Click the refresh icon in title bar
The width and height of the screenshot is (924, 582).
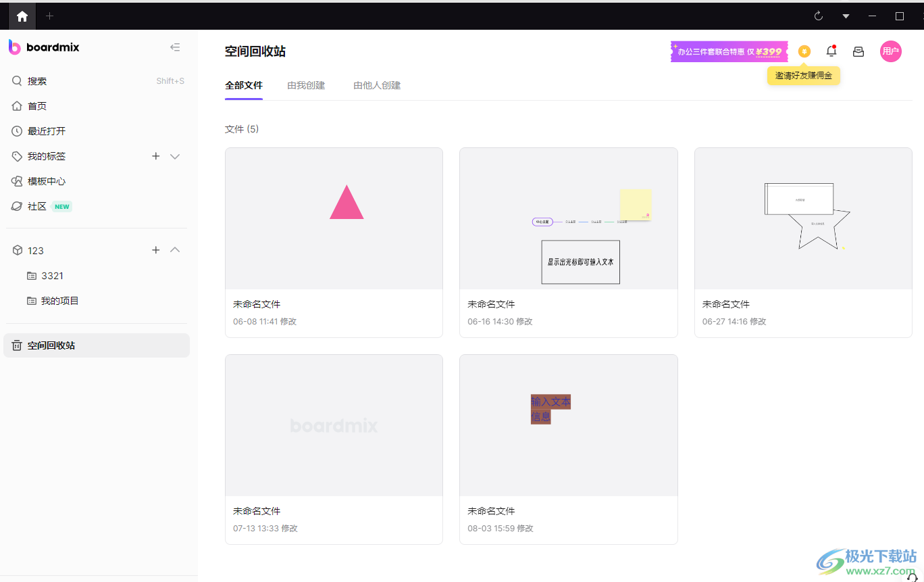(x=819, y=16)
